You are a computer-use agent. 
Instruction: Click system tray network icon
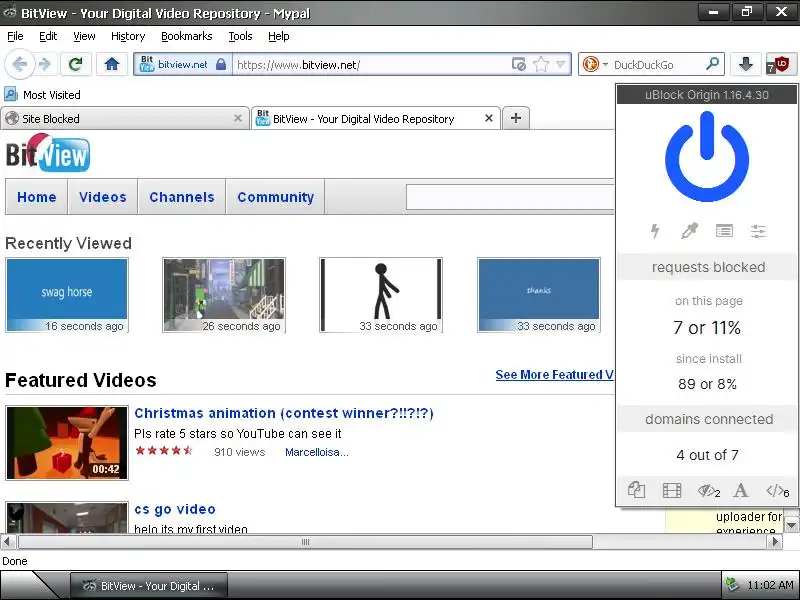(x=733, y=585)
